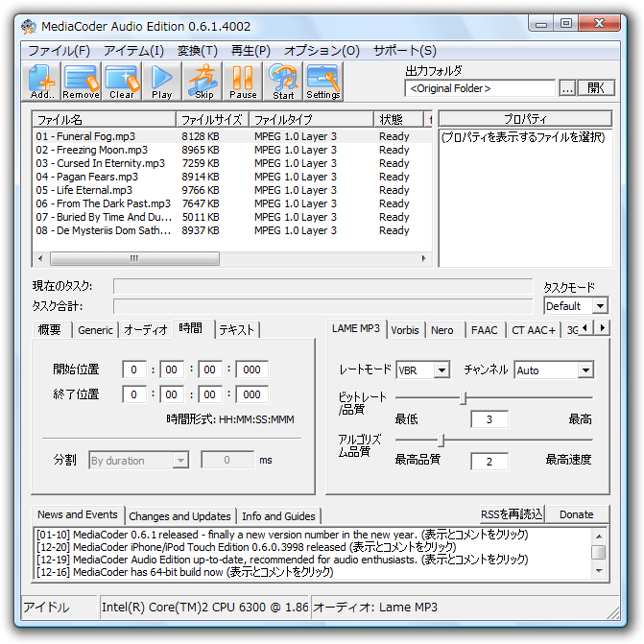Click the file list scroll-right arrow
644x644 pixels.
coord(424,258)
